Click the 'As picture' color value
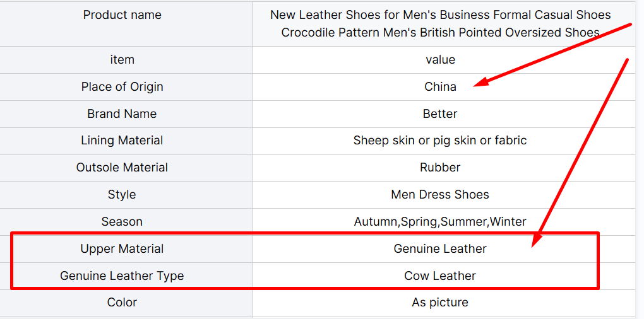644x319 pixels. 440,303
